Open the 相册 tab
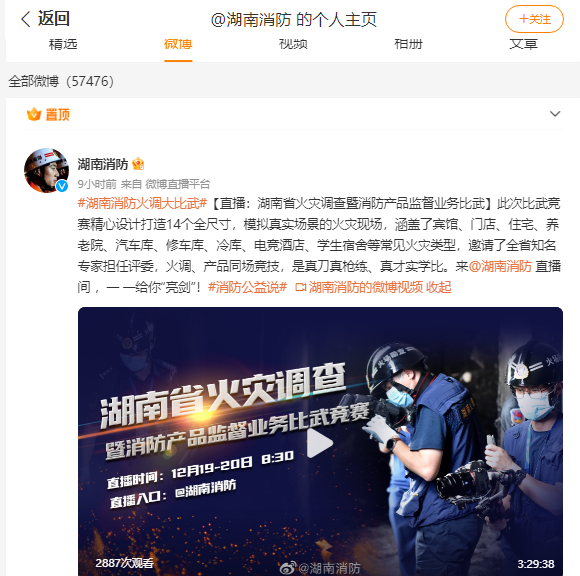This screenshot has height=576, width=580. pos(408,44)
